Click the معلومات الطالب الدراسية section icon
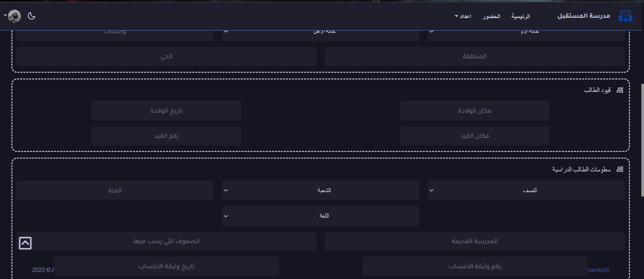Image resolution: width=644 pixels, height=279 pixels. pyautogui.click(x=620, y=169)
